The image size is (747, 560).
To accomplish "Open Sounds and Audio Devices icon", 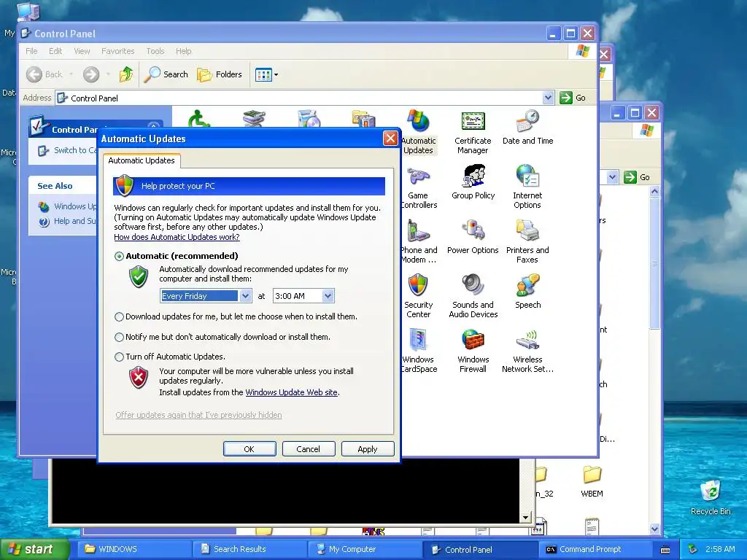I will tap(473, 297).
